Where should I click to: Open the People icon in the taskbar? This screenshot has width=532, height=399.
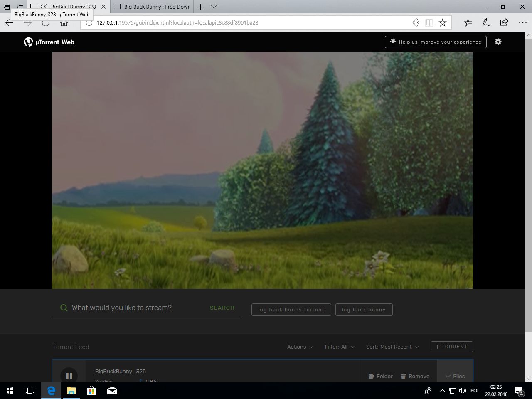click(x=428, y=391)
